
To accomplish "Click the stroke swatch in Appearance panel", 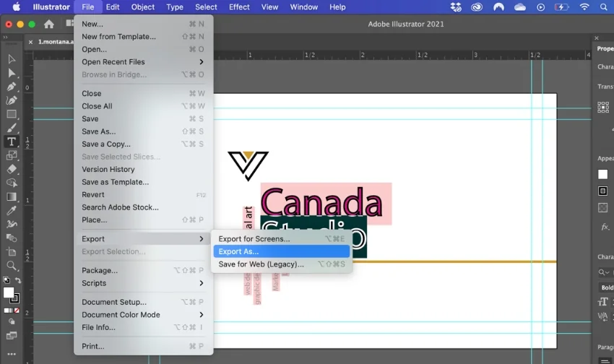I will (x=602, y=191).
